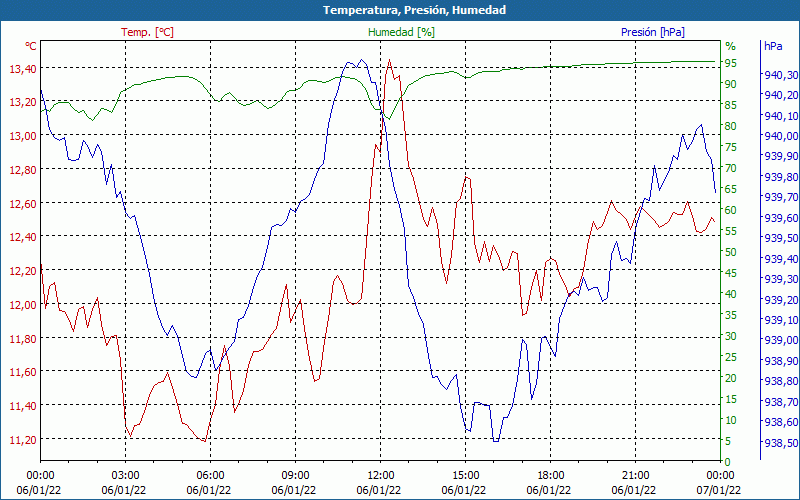
Task: Click the "85" humidity axis value
Action: [731, 105]
